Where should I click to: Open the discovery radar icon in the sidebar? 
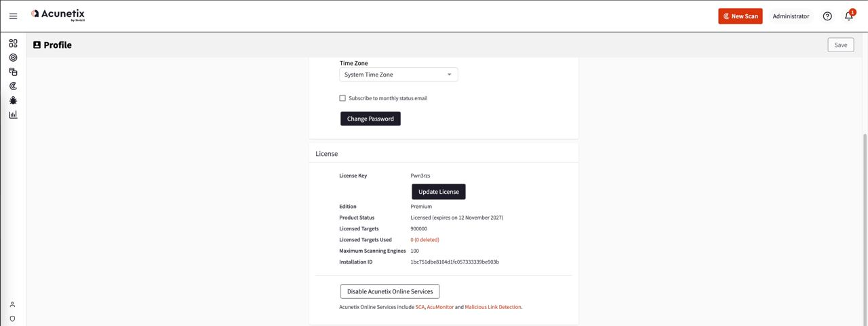pos(13,86)
